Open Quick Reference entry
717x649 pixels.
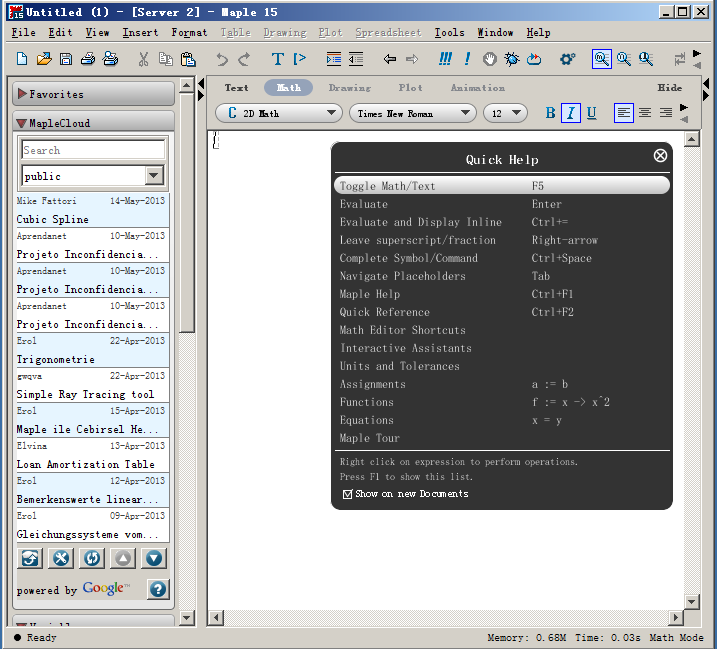click(x=385, y=312)
